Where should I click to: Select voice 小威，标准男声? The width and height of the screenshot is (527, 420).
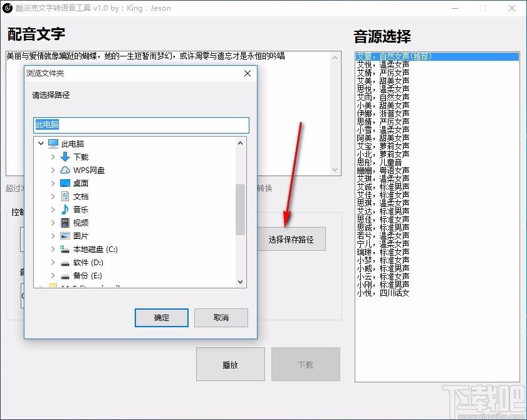tap(383, 268)
